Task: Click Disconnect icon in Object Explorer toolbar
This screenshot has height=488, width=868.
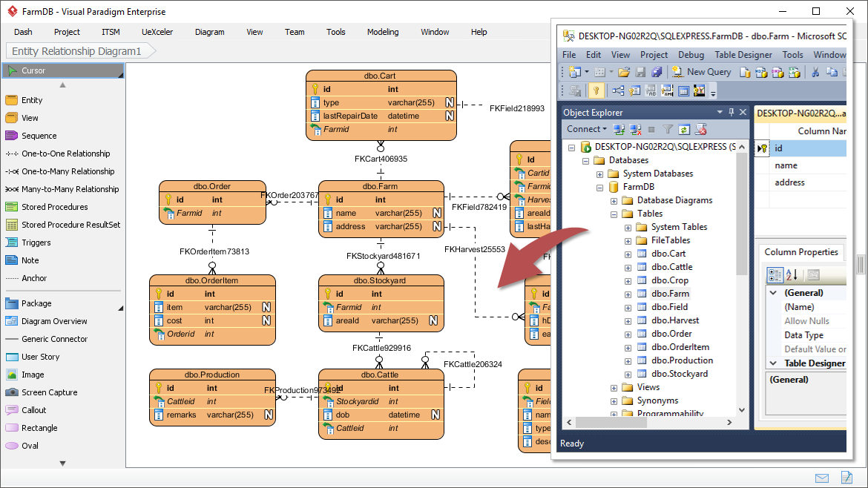Action: pos(636,130)
